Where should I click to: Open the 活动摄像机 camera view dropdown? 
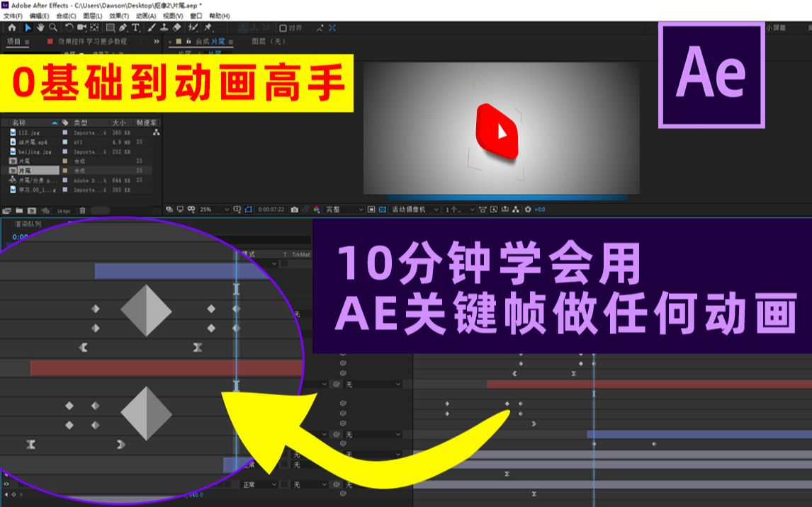tap(415, 210)
